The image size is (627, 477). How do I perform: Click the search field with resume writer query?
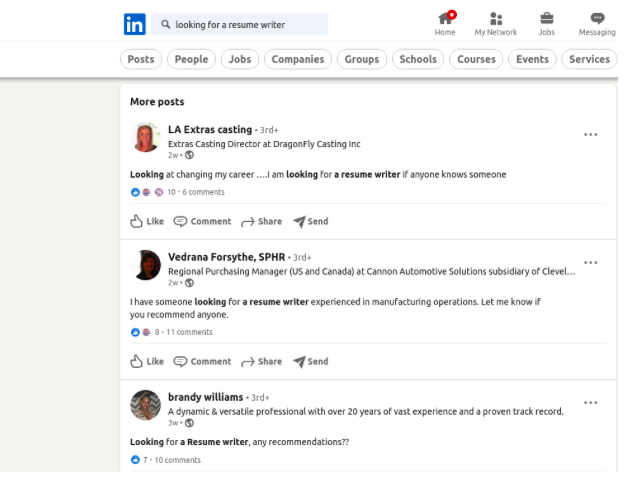coord(239,24)
